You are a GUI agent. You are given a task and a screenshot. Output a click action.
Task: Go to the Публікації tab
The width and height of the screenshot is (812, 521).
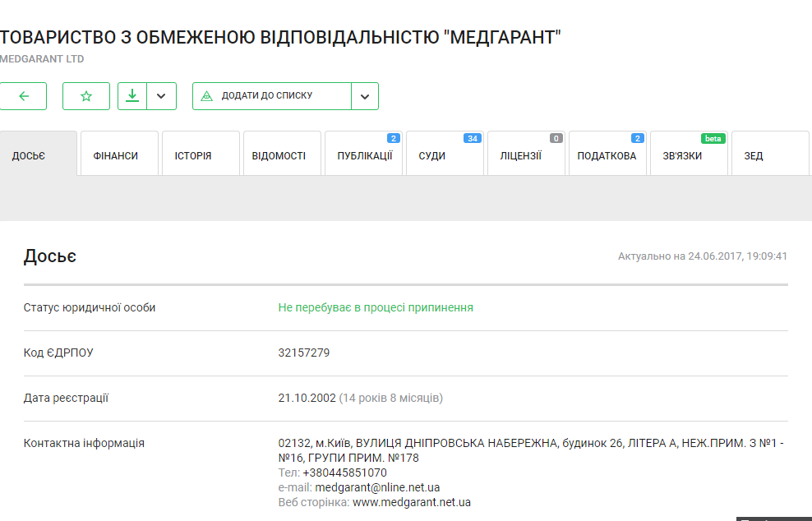[363, 154]
